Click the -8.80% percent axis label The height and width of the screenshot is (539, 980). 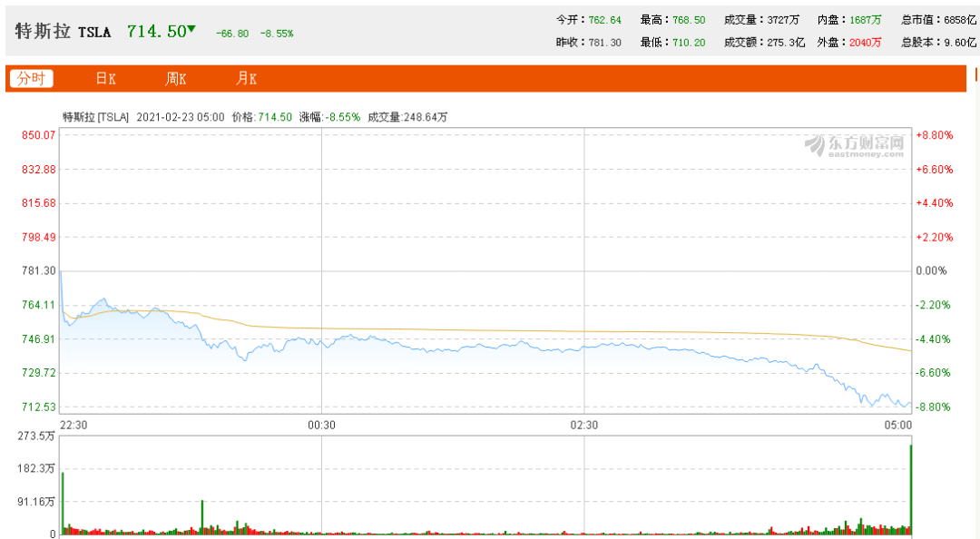[x=933, y=407]
